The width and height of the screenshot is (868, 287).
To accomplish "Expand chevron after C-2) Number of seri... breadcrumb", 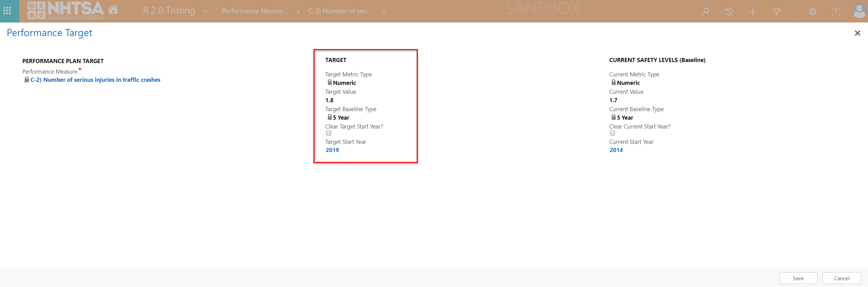I will pos(384,12).
